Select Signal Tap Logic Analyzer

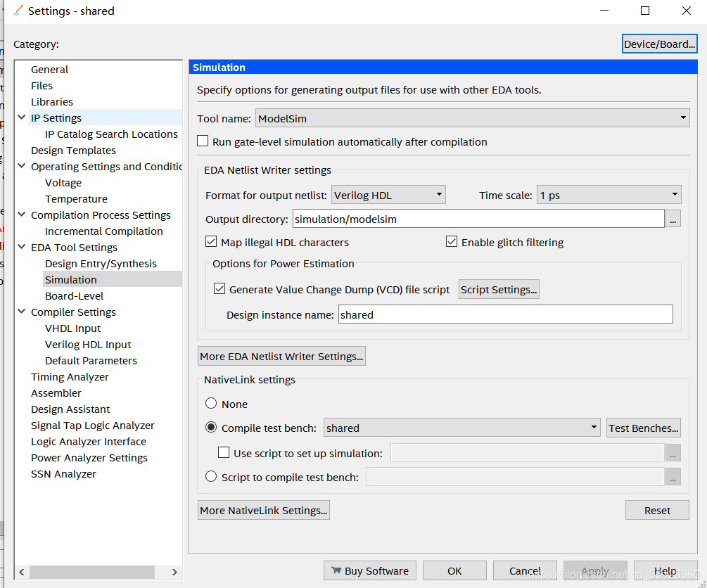click(x=92, y=426)
